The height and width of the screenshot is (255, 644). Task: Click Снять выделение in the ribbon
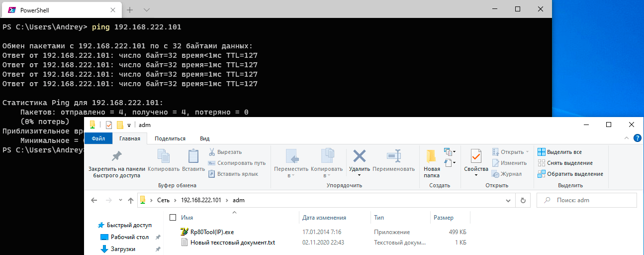(x=565, y=163)
